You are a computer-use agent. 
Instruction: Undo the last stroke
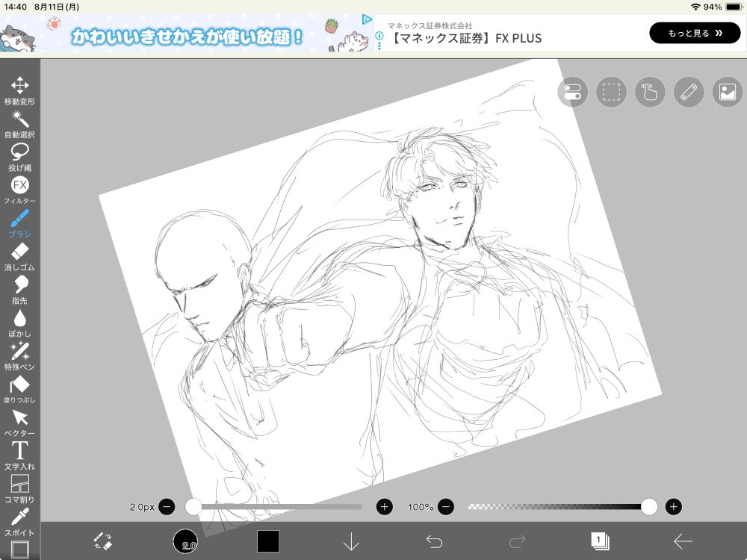434,541
